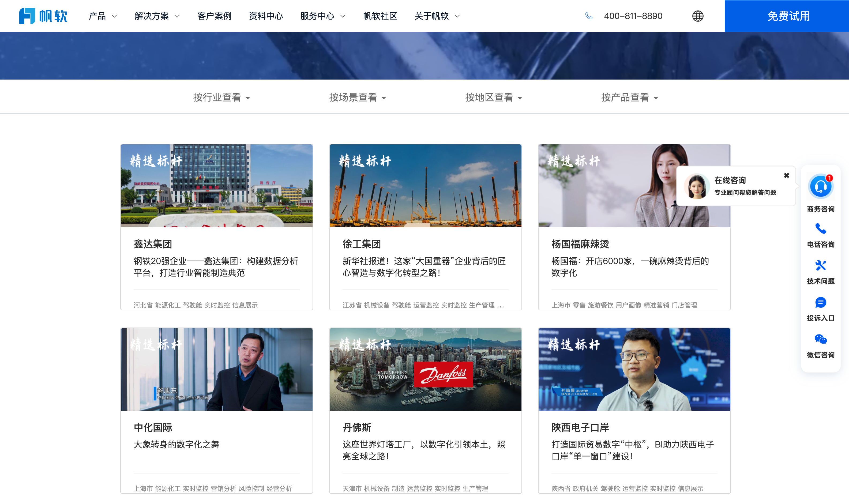Click the 徐工集团 cranes thumbnail
This screenshot has width=849, height=504.
coord(425,186)
